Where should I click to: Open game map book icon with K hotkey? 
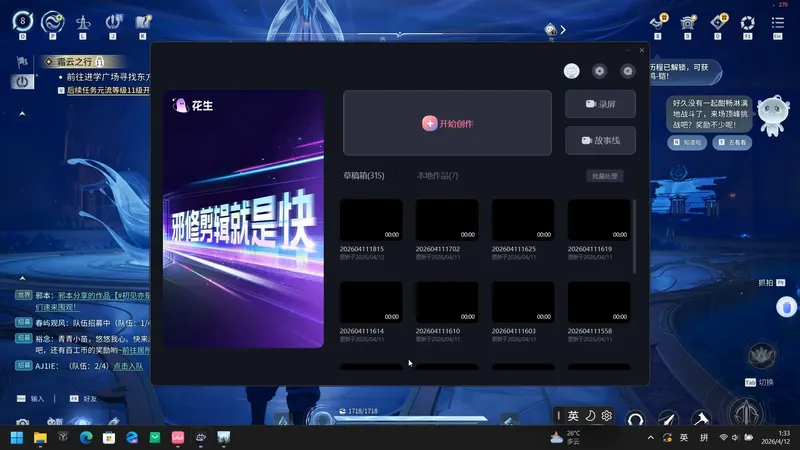[143, 22]
